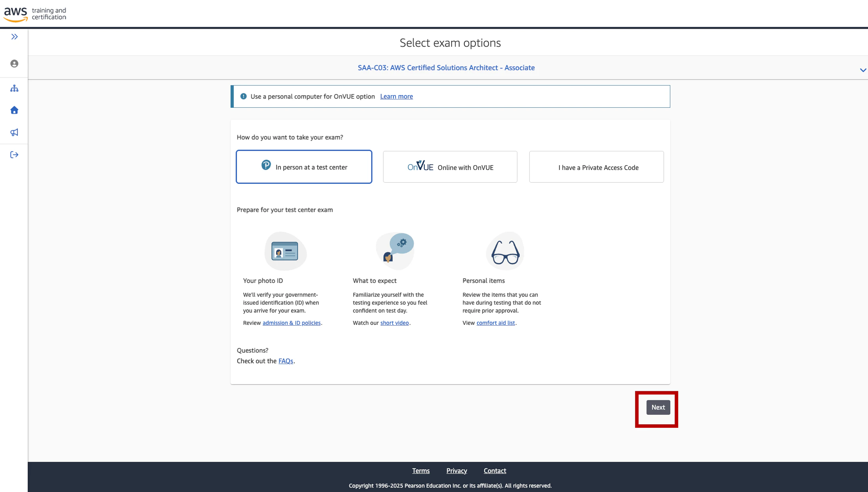Open the FAQs link

(286, 361)
